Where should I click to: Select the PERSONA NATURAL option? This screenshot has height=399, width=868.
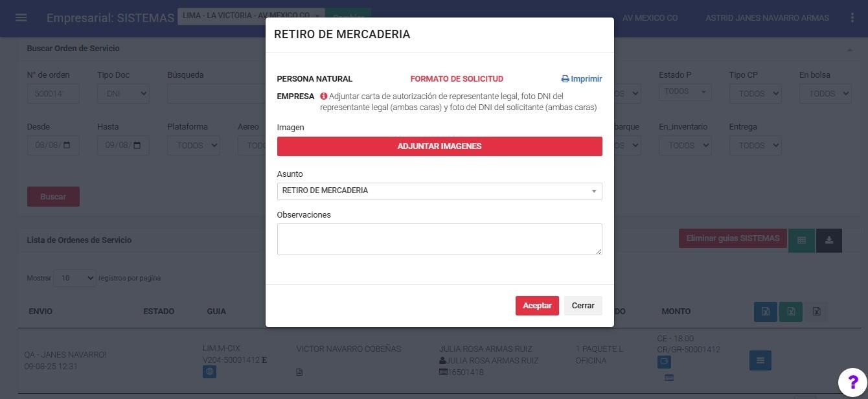pos(314,79)
